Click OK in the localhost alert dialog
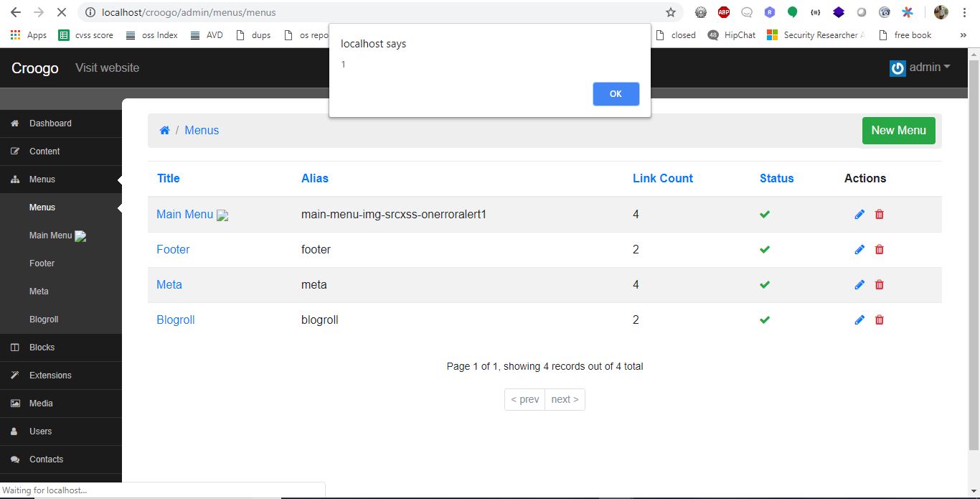 pos(616,94)
